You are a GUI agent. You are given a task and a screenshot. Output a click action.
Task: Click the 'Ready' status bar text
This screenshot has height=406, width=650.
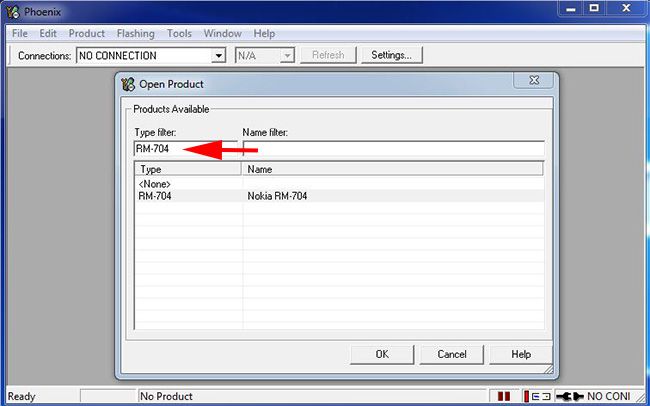coord(22,396)
